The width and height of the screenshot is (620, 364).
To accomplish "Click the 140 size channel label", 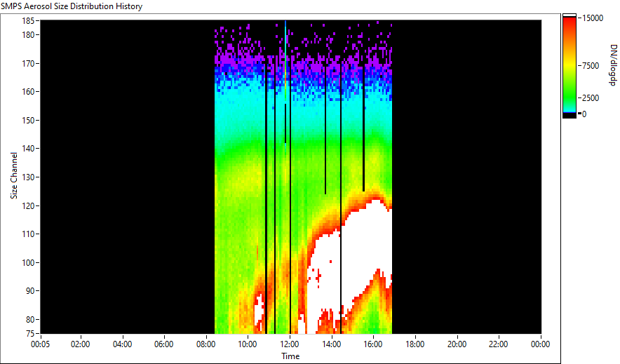I will [29, 149].
